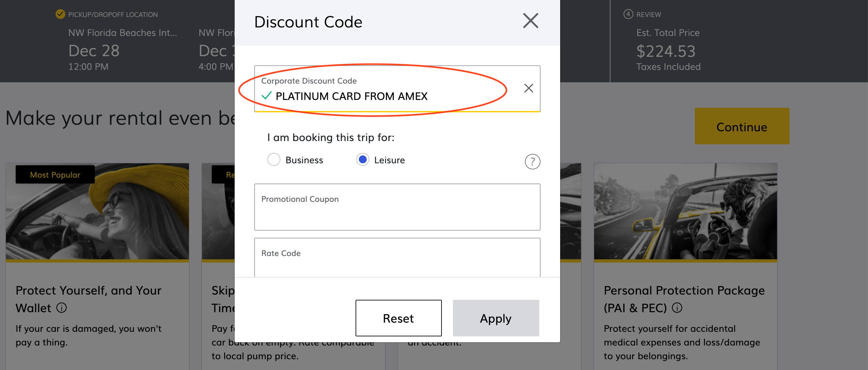The height and width of the screenshot is (370, 868).
Task: Open the booking purpose help icon
Action: coord(532,162)
